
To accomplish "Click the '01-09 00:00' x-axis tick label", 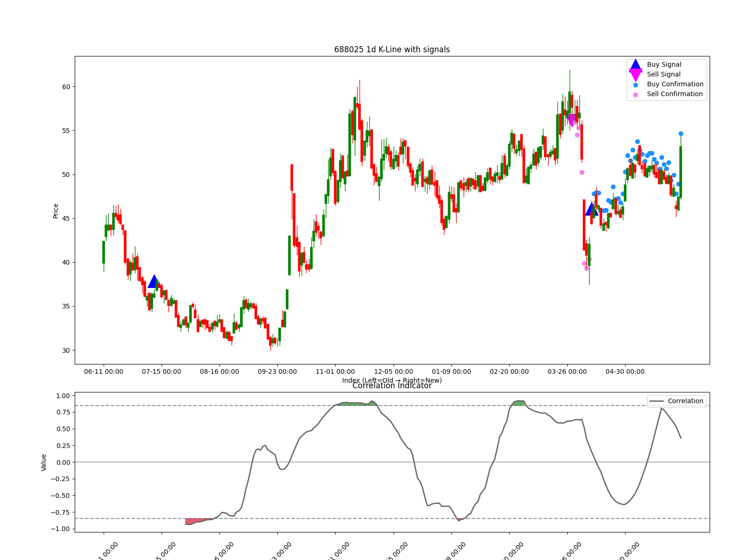I will [x=451, y=371].
